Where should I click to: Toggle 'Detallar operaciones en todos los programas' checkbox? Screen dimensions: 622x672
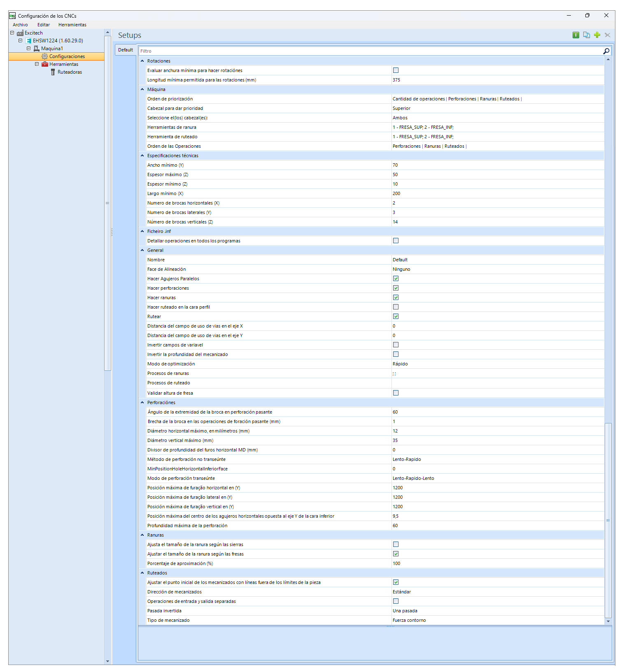pyautogui.click(x=396, y=241)
